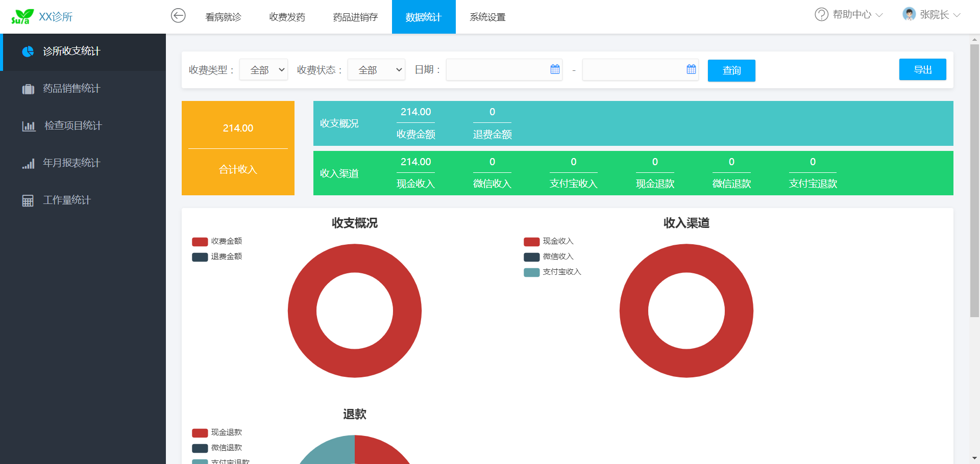Click the orange 合计收入 summary card
The height and width of the screenshot is (464, 980).
coord(238,148)
